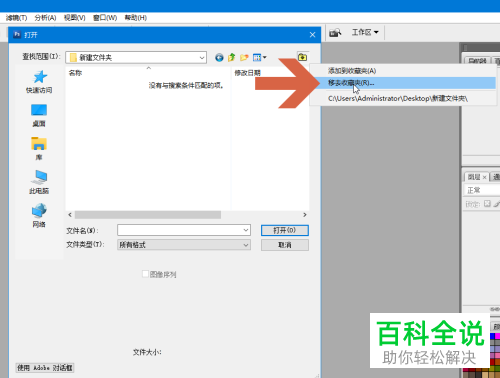Close the 图层 tab with its x

[x=484, y=177]
